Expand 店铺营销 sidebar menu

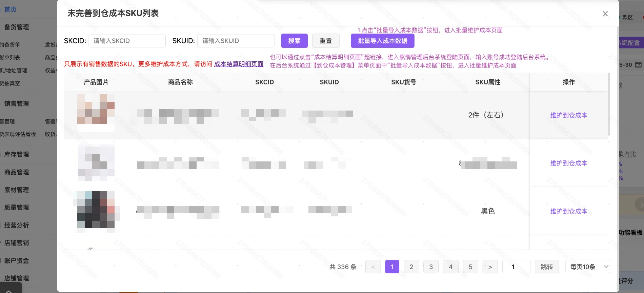(16, 243)
